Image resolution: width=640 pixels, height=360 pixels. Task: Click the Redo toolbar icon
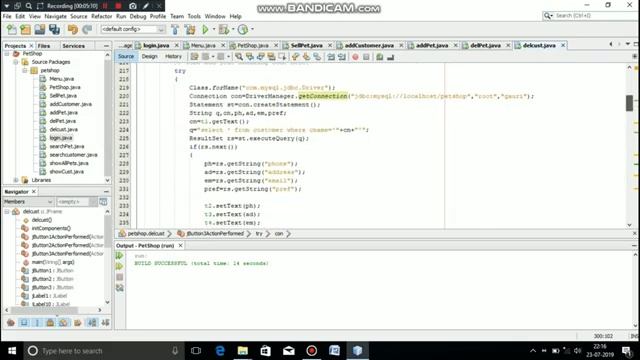point(87,29)
